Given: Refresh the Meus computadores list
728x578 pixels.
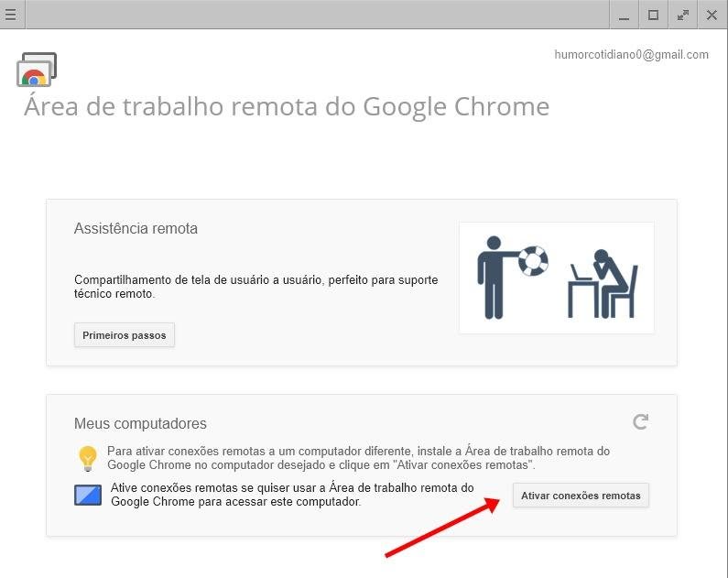Looking at the screenshot, I should coord(641,421).
